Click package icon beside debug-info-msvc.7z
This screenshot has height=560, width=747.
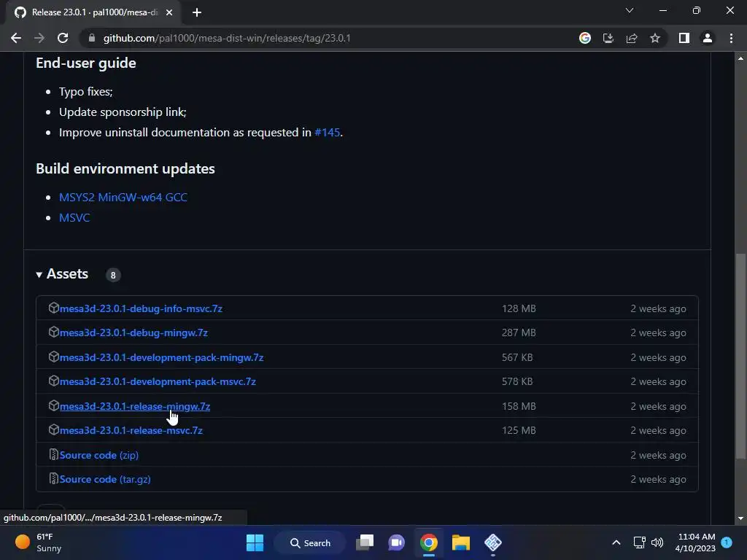pos(53,308)
